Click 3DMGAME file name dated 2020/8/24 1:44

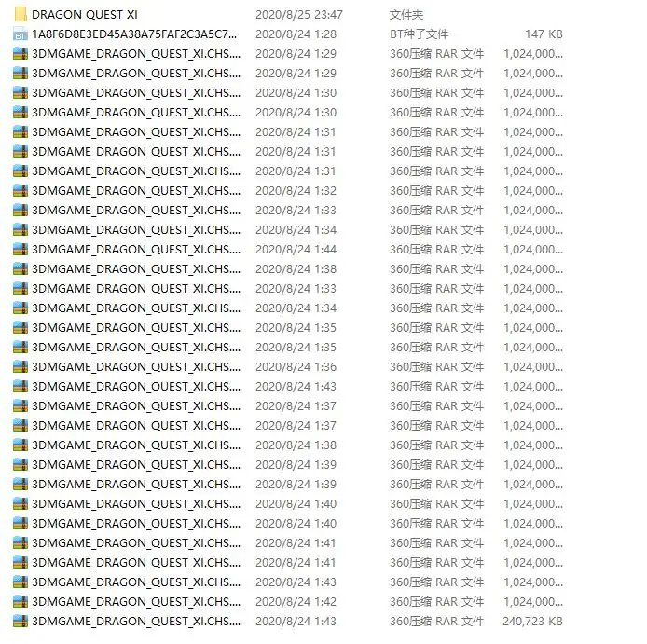tap(136, 249)
